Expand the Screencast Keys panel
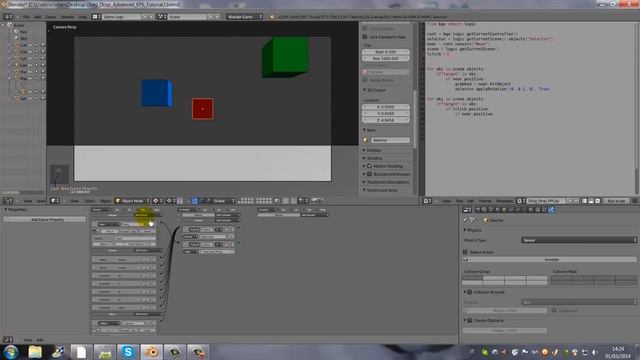The image size is (640, 360). click(x=364, y=190)
